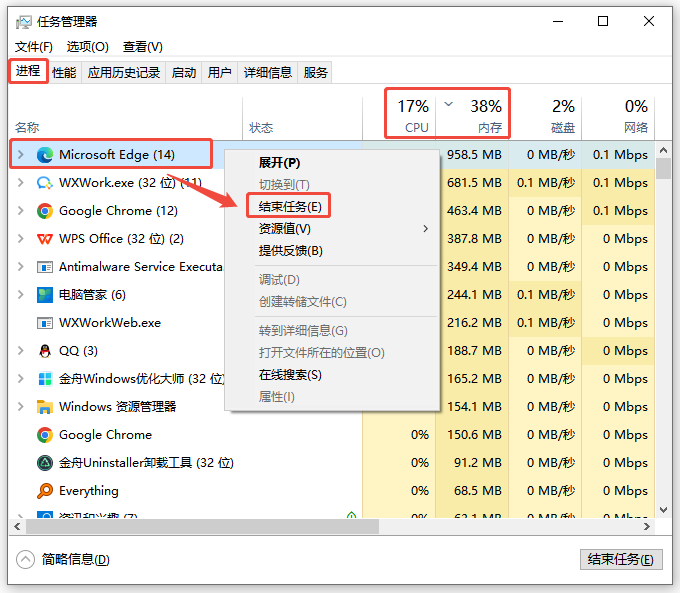Expand the Antimalware Service Executable group

coord(20,266)
